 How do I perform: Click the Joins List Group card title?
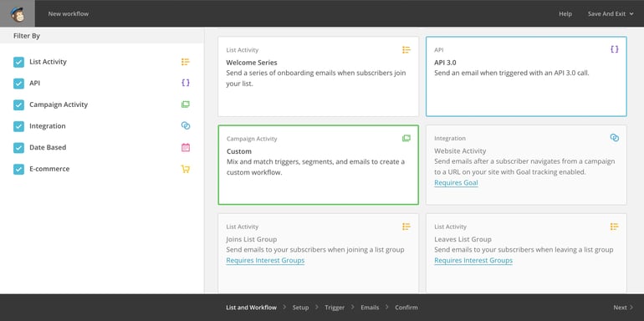click(x=252, y=239)
